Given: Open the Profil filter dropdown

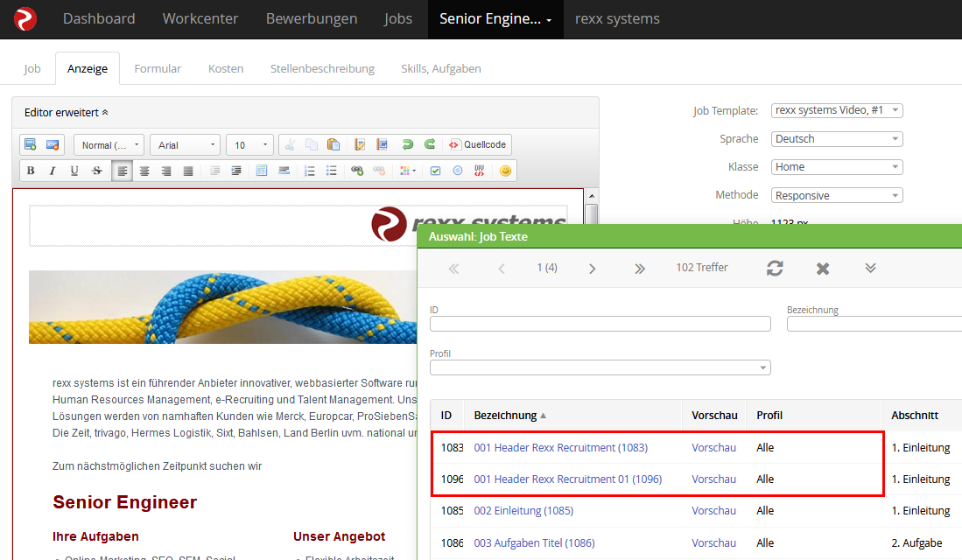Looking at the screenshot, I should 600,367.
